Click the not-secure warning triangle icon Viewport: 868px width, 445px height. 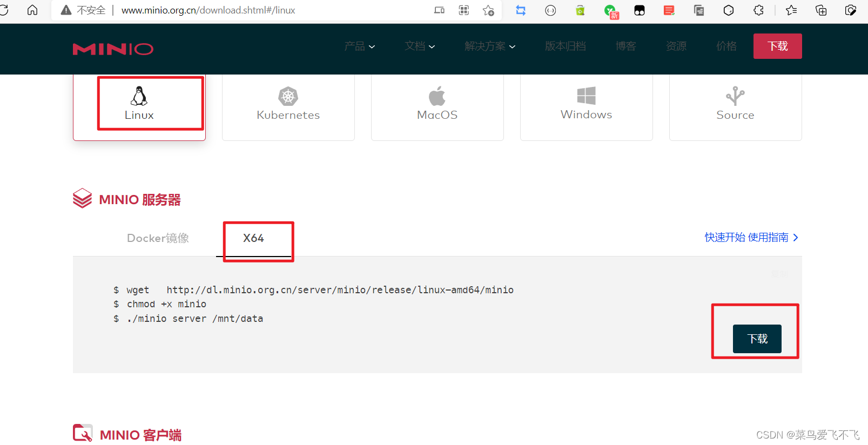(x=66, y=10)
